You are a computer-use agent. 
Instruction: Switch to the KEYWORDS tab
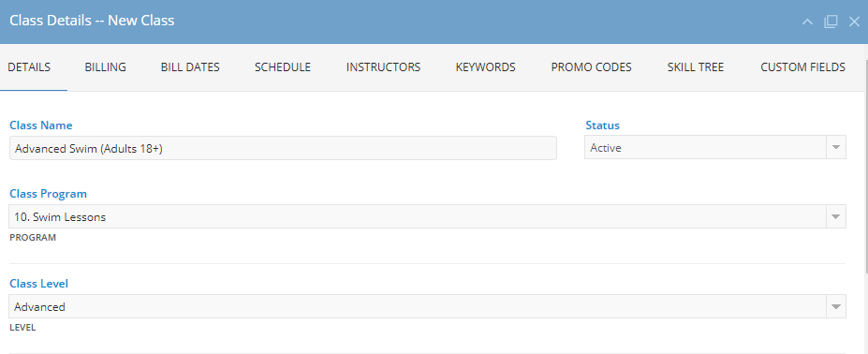point(485,67)
